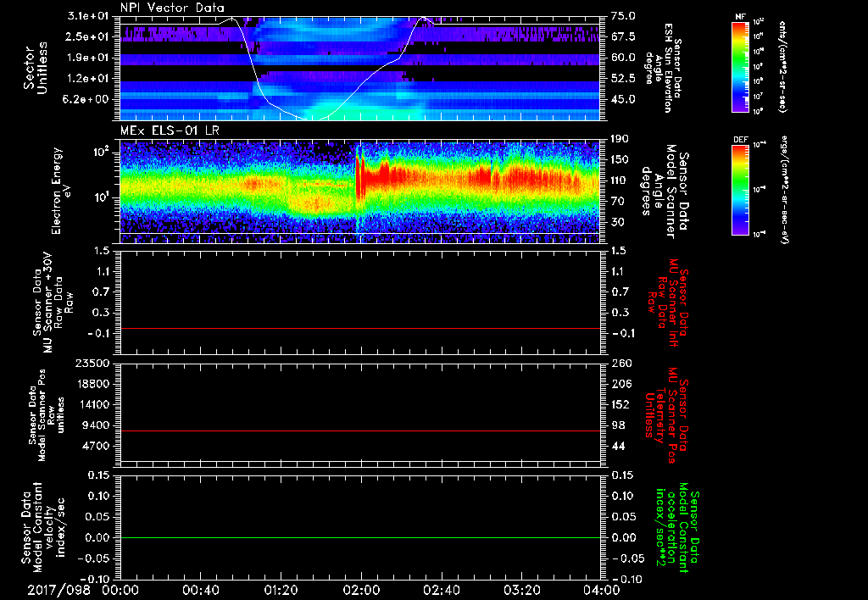Select the 00:40 time axis tick label
Viewport: 868px width, 600px height.
pyautogui.click(x=200, y=590)
